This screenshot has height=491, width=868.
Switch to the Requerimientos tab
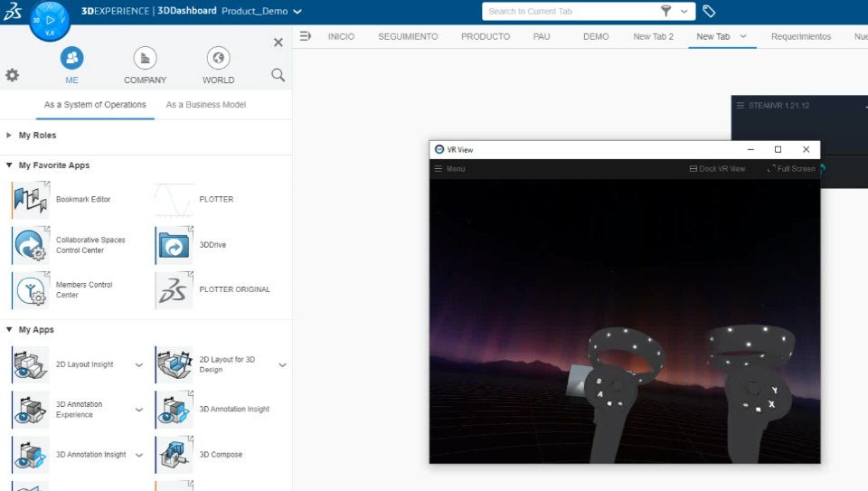click(x=801, y=36)
